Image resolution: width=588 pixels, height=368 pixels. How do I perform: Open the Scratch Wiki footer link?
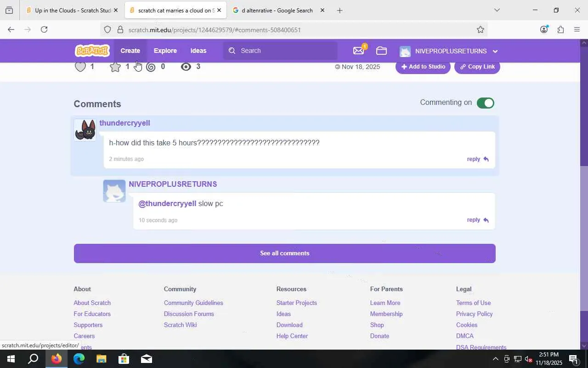coord(180,325)
